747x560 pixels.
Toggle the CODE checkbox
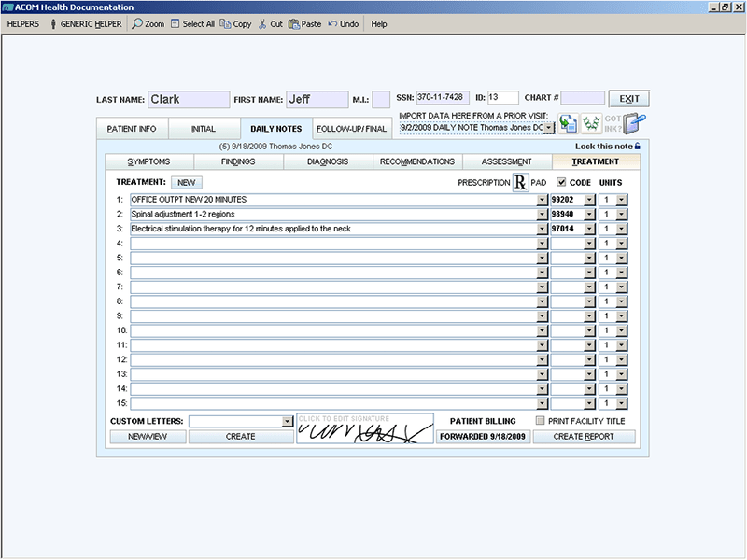[561, 182]
